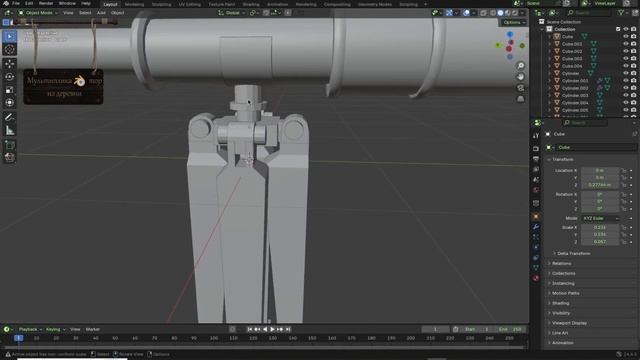Hide Cylinder.003 with its eye icon
Image resolution: width=640 pixels, height=360 pixels.
(x=626, y=96)
